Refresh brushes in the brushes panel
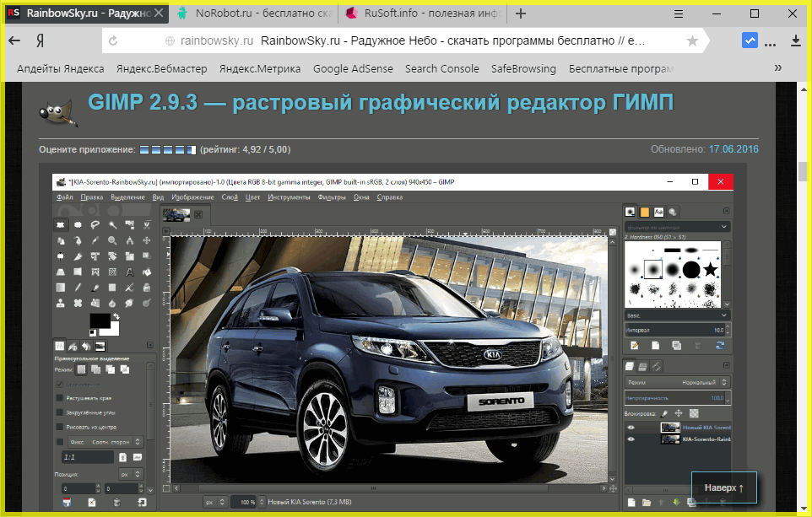812x517 pixels. tap(720, 345)
